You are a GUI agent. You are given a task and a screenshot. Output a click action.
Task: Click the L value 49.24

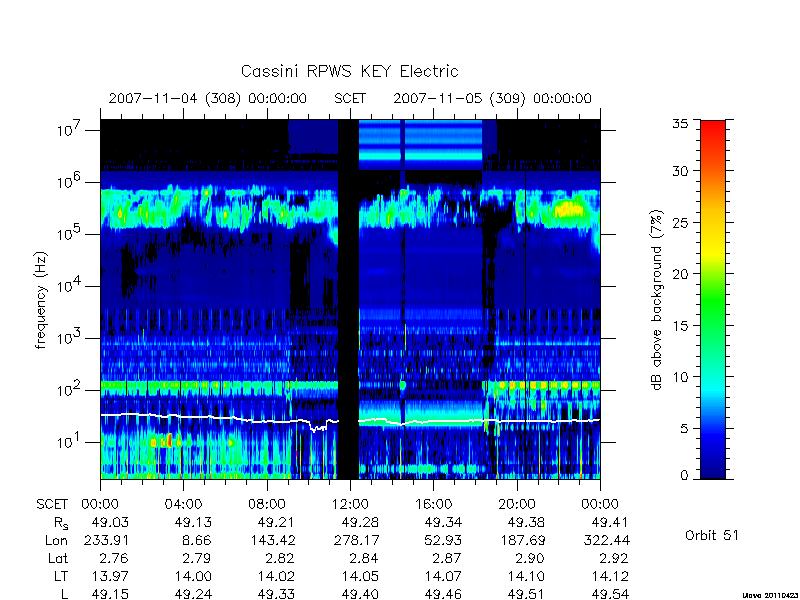click(x=193, y=594)
